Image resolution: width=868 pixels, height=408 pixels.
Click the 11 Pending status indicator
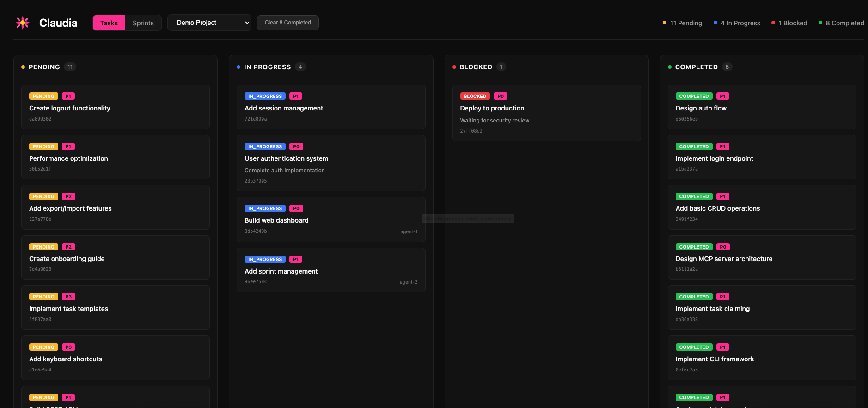[x=682, y=23]
